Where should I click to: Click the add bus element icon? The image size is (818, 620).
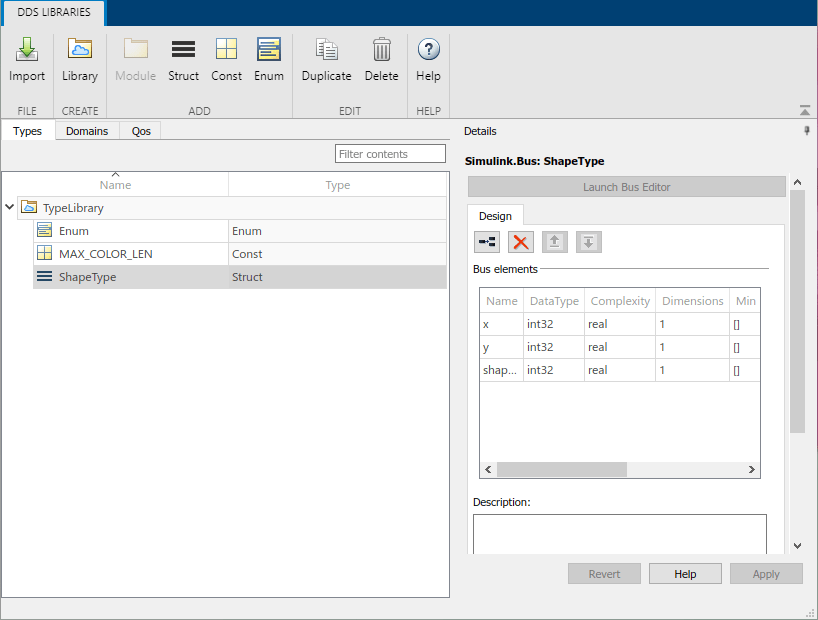pyautogui.click(x=486, y=242)
